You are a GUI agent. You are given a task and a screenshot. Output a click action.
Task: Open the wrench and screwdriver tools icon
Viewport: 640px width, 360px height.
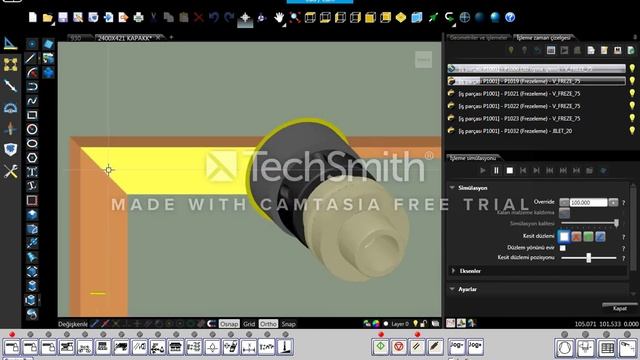click(10, 171)
